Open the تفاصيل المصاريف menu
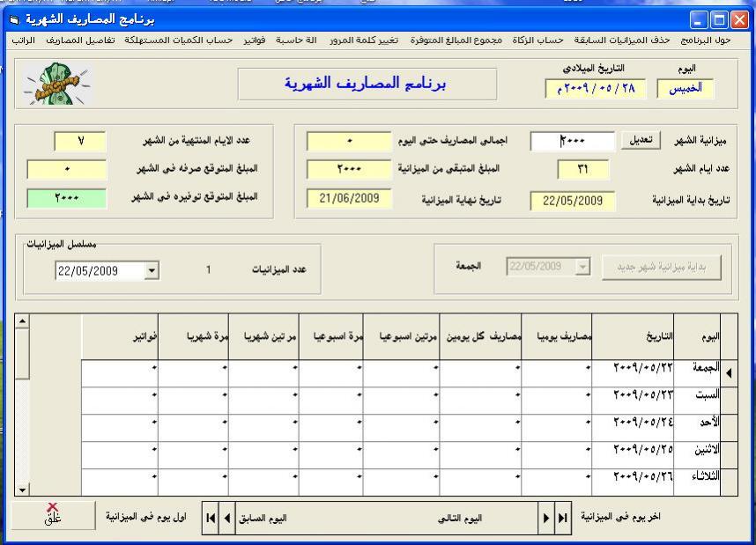Screen dimensions: 756x545 pyautogui.click(x=80, y=41)
